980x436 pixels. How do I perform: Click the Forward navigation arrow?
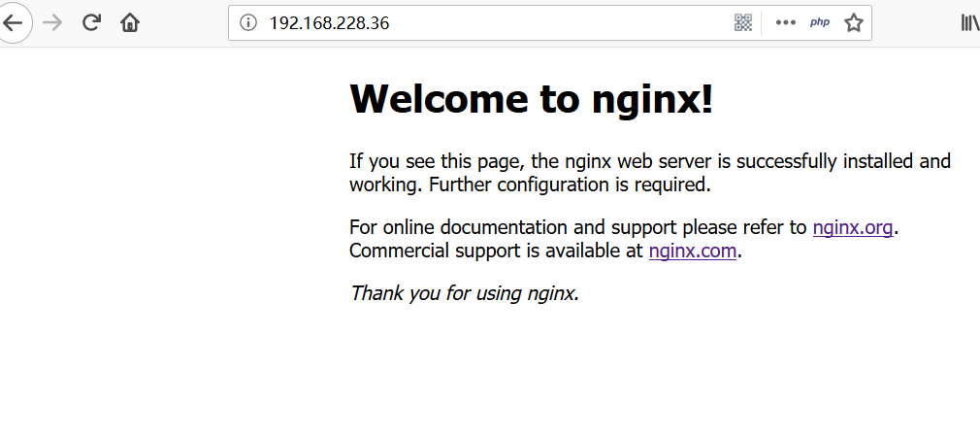tap(52, 23)
